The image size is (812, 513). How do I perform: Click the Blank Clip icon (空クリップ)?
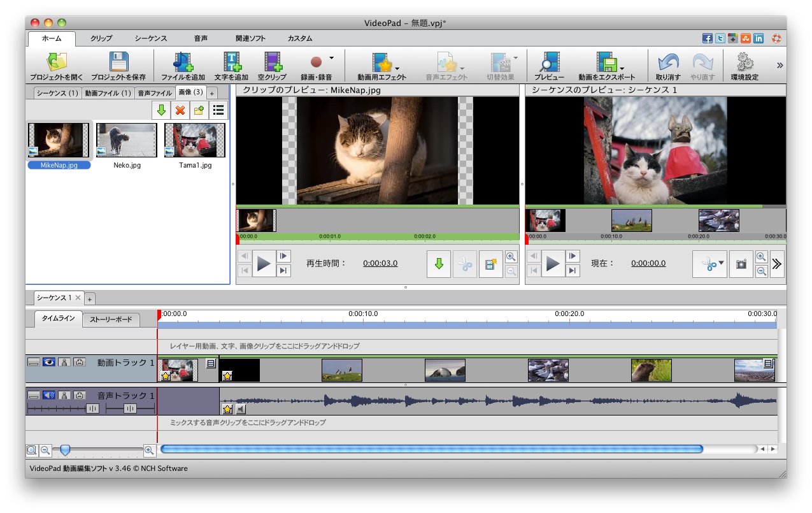pos(272,62)
